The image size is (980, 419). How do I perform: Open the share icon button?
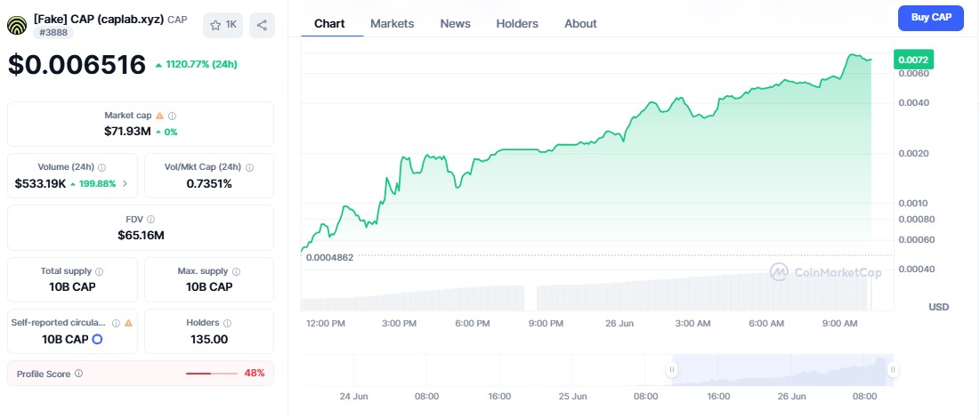coord(262,25)
